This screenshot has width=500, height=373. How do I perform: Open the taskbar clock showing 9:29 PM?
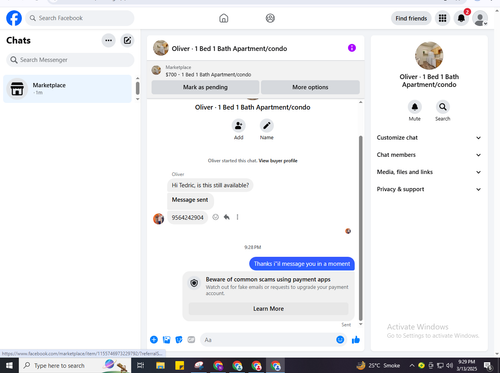pyautogui.click(x=467, y=365)
